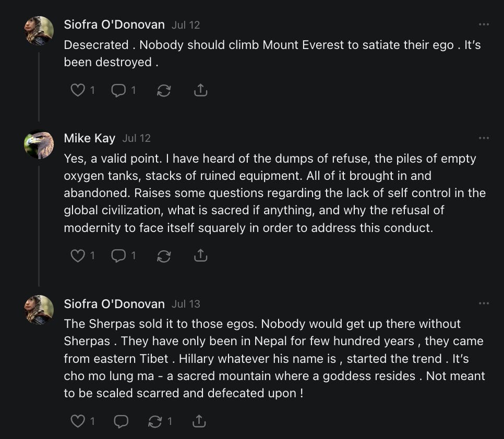Viewport: 504px width, 439px height.
Task: Open more options on Siofra's Jul 13 comment
Action: (484, 303)
